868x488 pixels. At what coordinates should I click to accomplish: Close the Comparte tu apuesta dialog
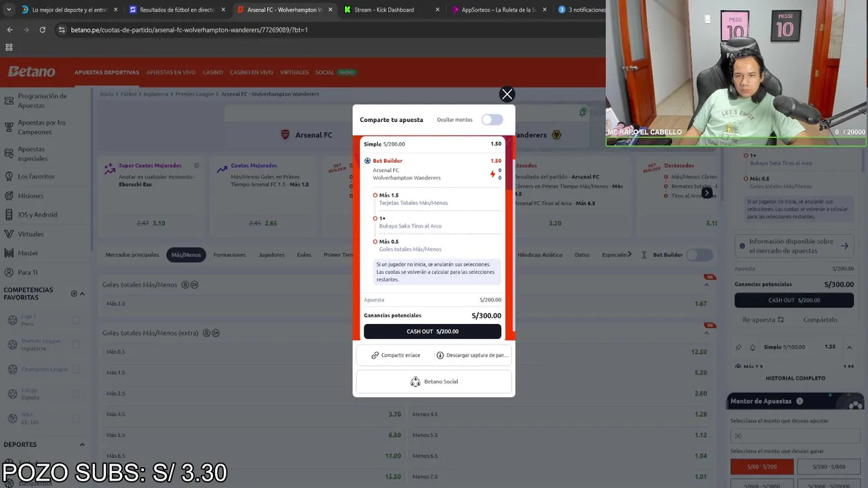507,94
